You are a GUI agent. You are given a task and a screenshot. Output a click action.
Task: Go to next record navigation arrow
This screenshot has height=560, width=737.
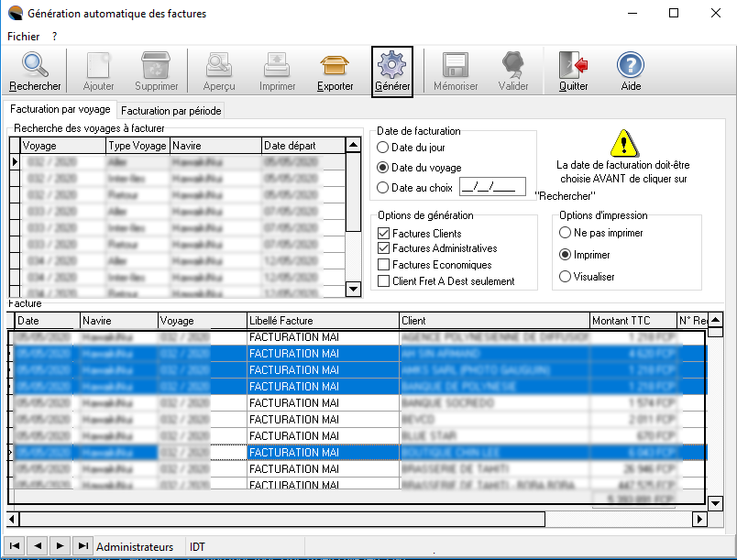click(x=60, y=546)
